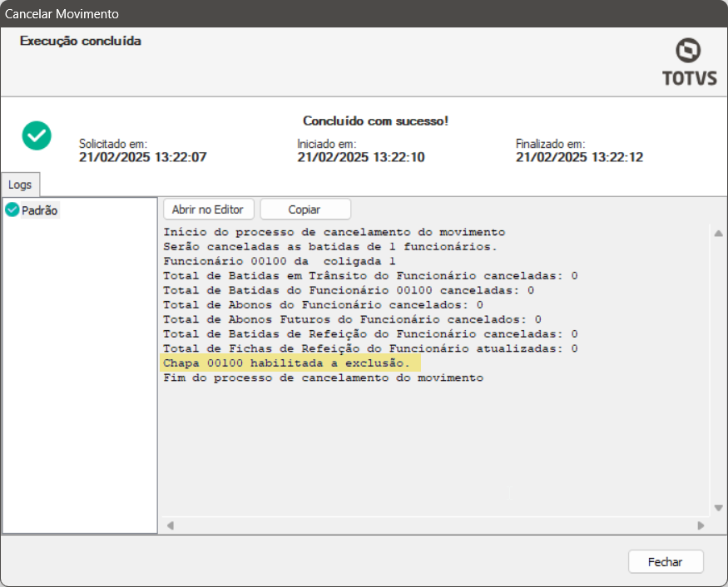This screenshot has width=728, height=587.
Task: Click the line 'Funcionário 00100 da coligada 1'
Action: click(279, 261)
